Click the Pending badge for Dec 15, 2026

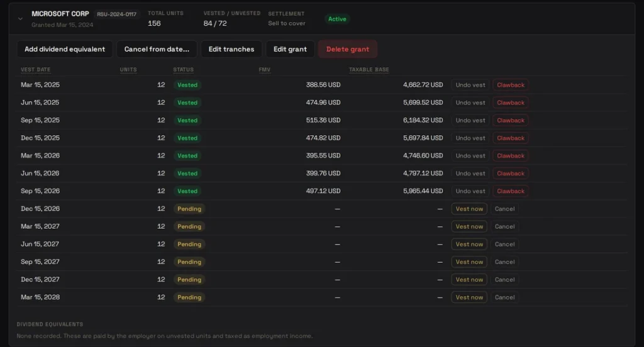click(x=189, y=209)
